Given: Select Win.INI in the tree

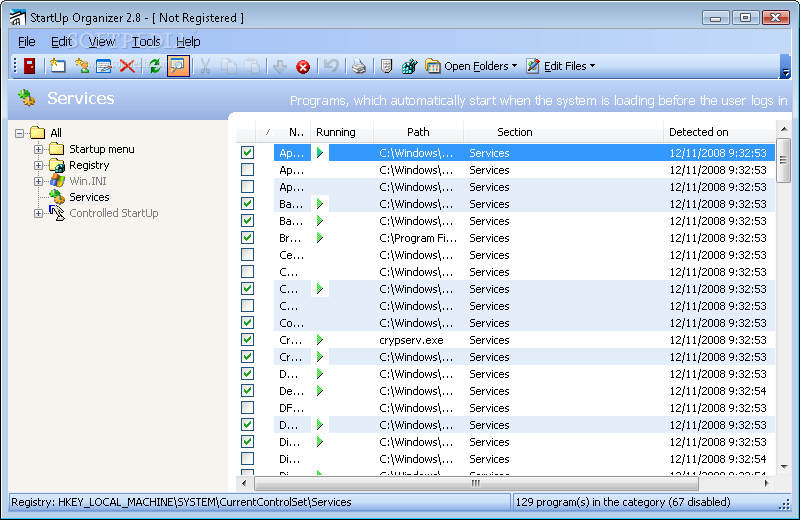Looking at the screenshot, I should tap(88, 181).
